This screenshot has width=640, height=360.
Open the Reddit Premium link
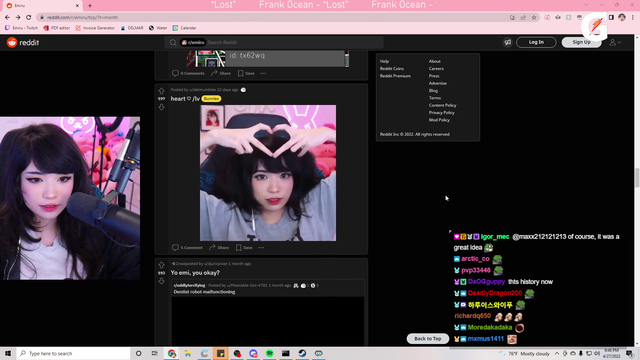point(395,76)
